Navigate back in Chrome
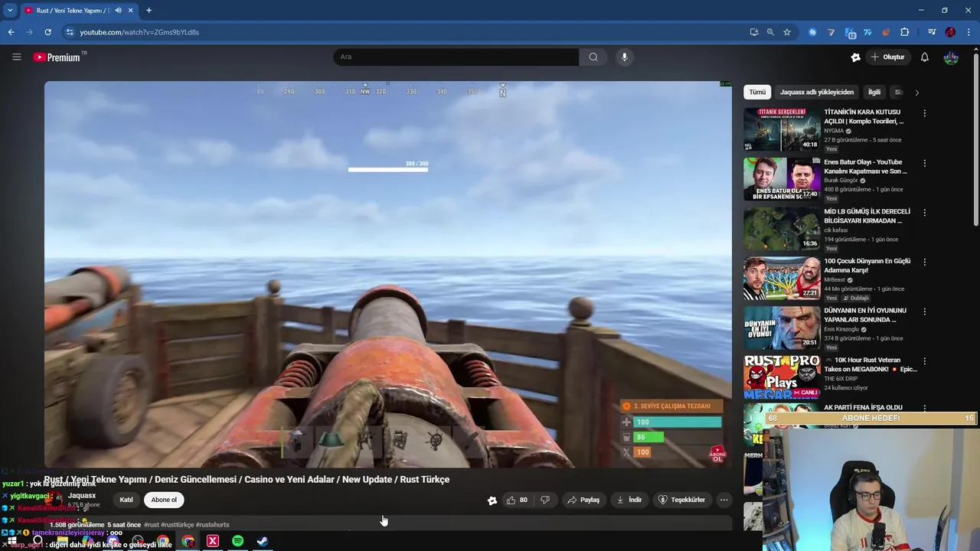This screenshot has height=551, width=980. (x=11, y=32)
